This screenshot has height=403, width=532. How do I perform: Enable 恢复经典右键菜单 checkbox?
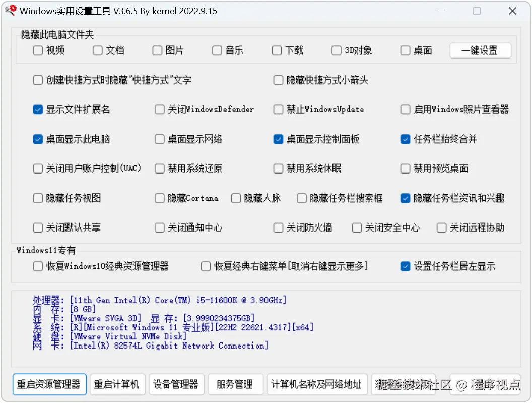point(205,266)
